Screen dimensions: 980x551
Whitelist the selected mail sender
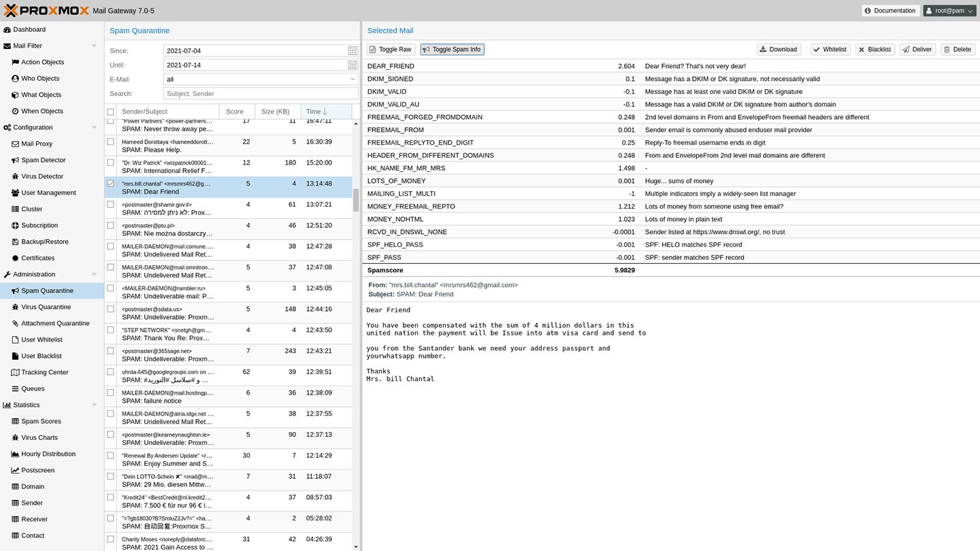(830, 49)
